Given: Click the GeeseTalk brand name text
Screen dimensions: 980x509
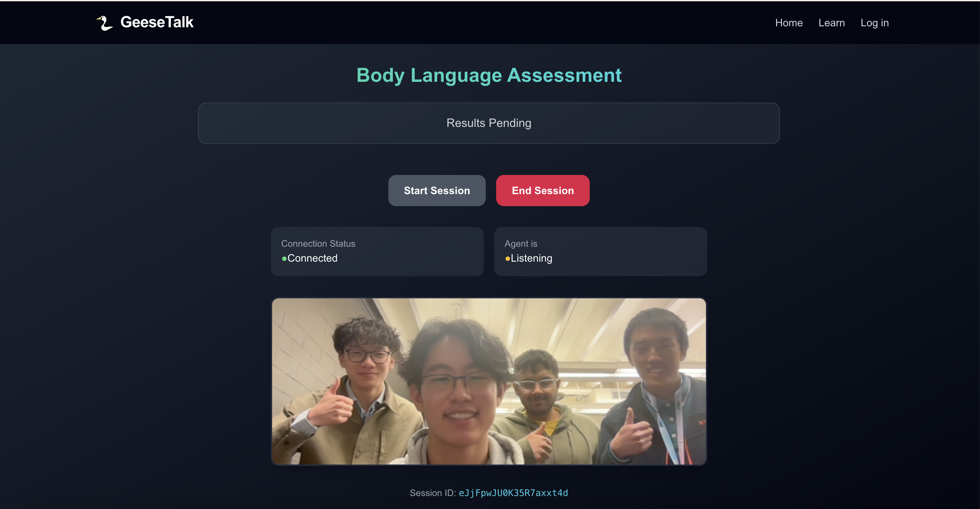Looking at the screenshot, I should click(157, 22).
